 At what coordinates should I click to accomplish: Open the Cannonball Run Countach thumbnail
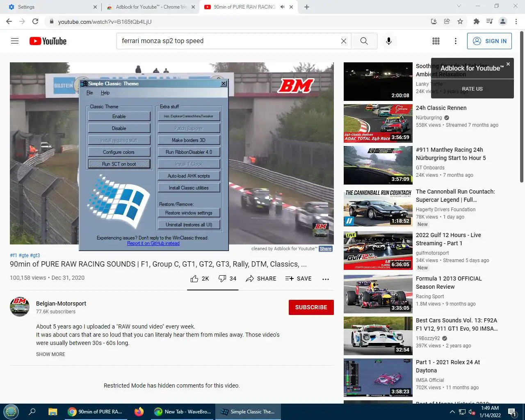(378, 207)
